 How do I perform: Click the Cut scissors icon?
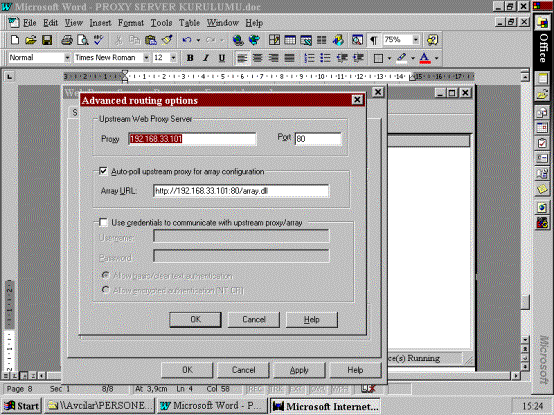[118, 40]
